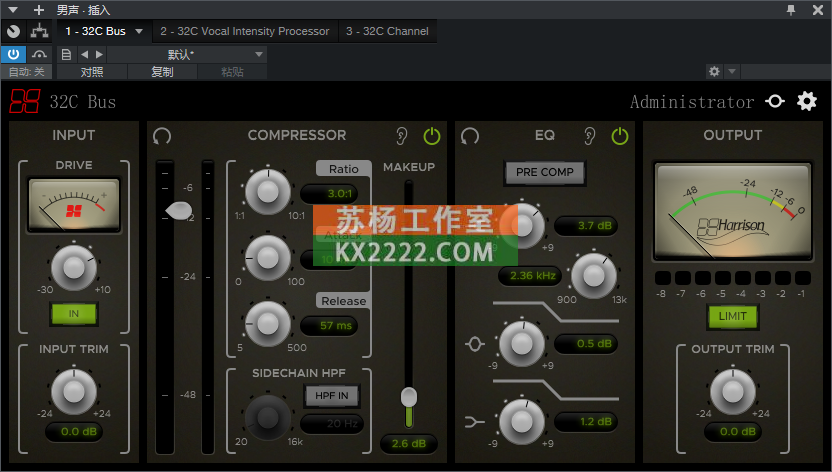Screen dimensions: 832x472
Task: Switch to 2 - 32C Vocal Intensity Processor tab
Action: pos(245,31)
